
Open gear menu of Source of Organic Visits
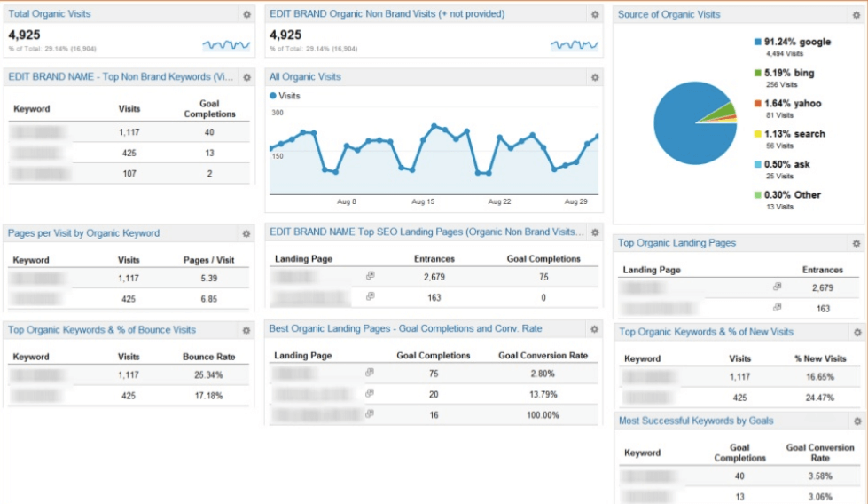click(856, 15)
